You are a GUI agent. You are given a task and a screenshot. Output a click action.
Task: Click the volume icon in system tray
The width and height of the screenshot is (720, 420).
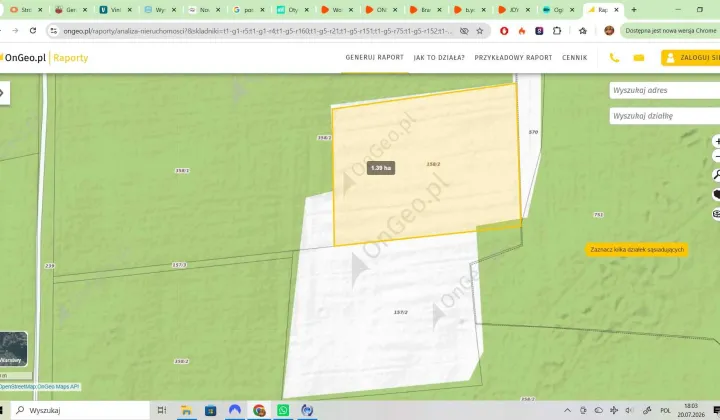tap(630, 410)
